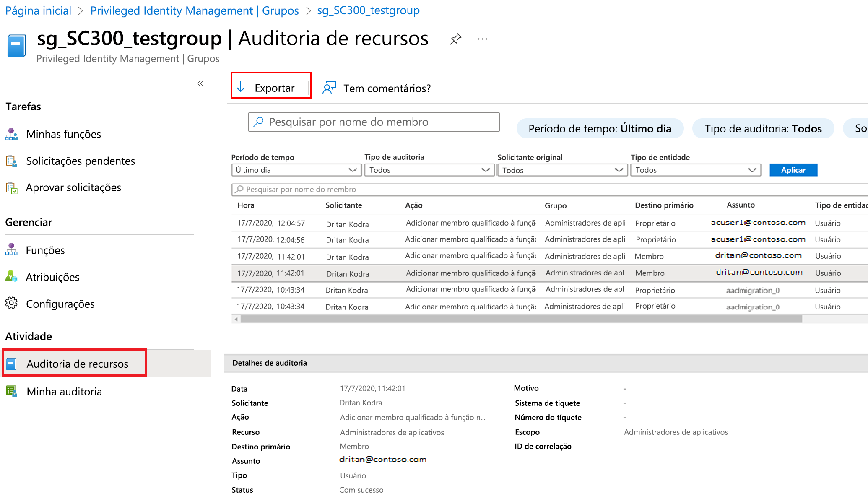The width and height of the screenshot is (868, 504).
Task: Select Funções under Gerenciar
Action: [45, 250]
